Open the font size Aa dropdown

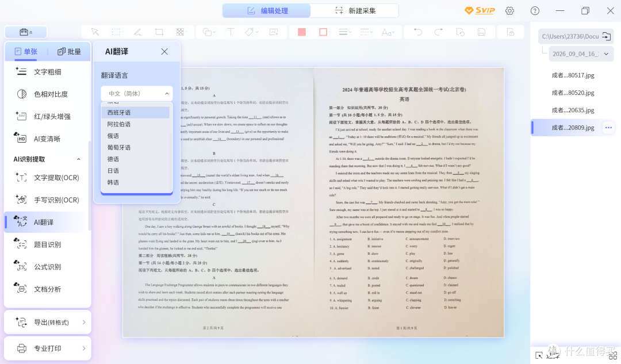pos(388,32)
